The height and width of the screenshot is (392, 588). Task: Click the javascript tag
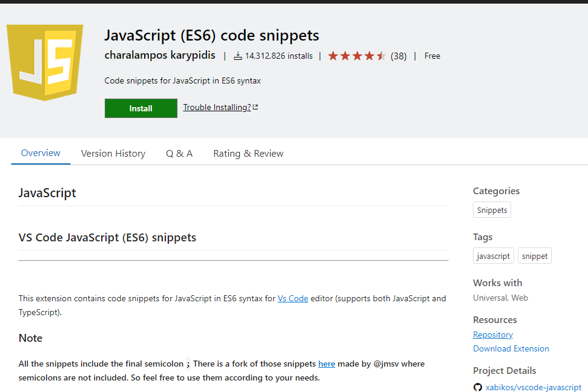point(494,256)
